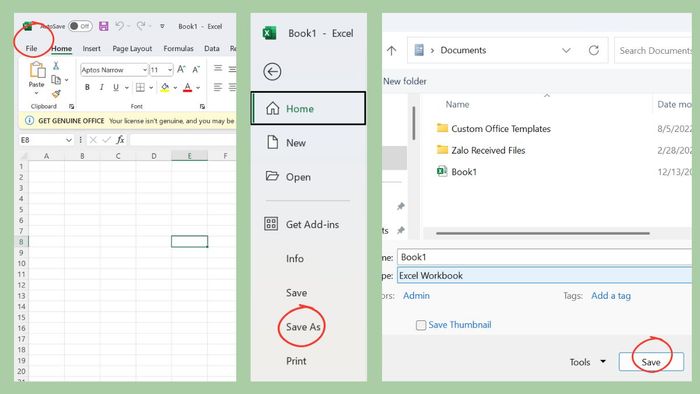The image size is (700, 394).
Task: Click the Cut scissors icon
Action: coord(56,66)
